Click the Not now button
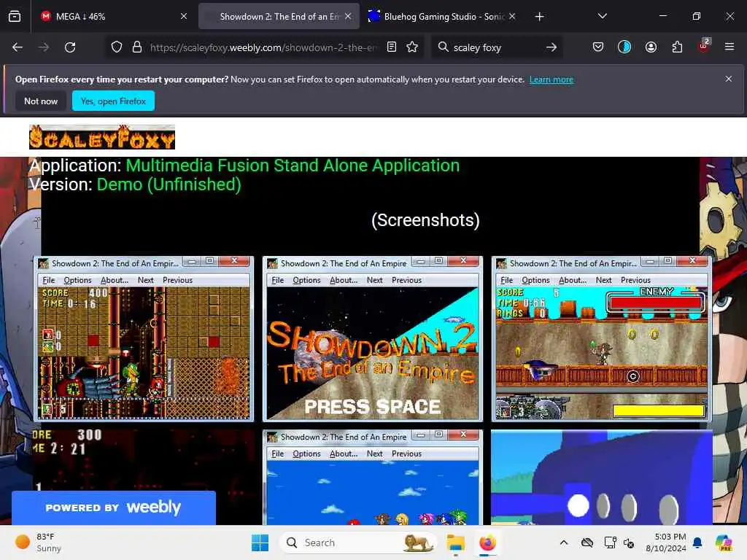 tap(41, 101)
